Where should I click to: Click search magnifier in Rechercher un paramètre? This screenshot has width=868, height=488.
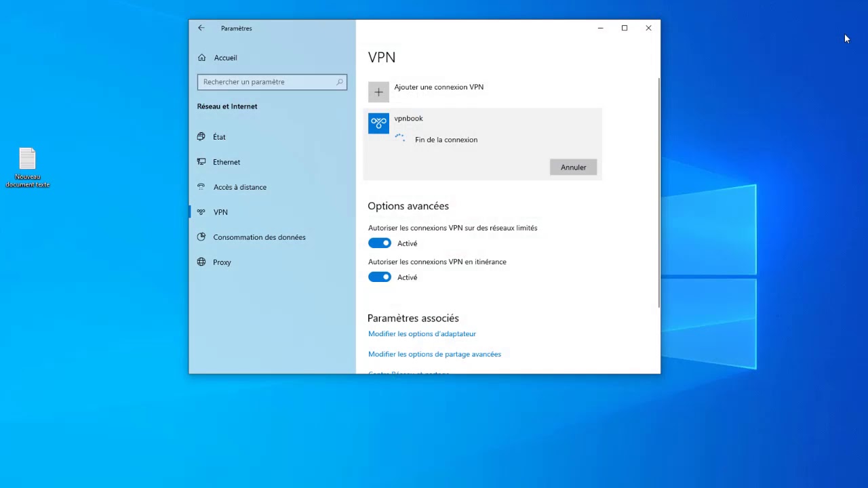click(x=340, y=82)
